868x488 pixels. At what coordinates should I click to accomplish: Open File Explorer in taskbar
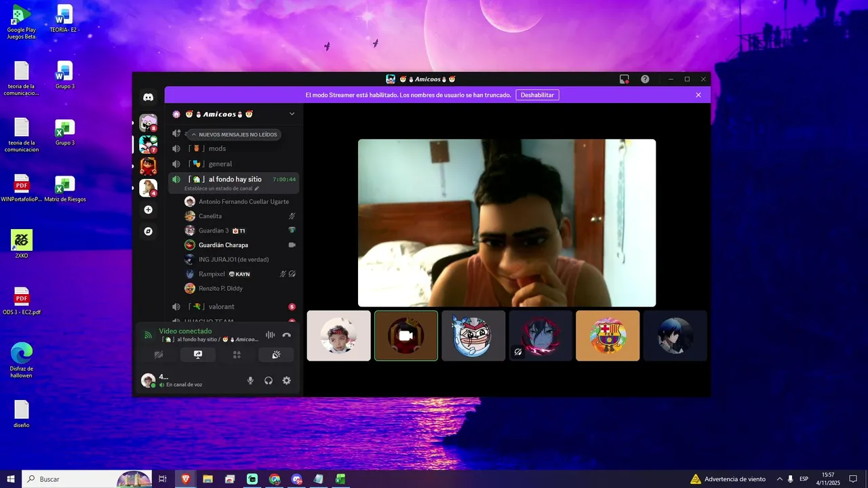(x=208, y=479)
